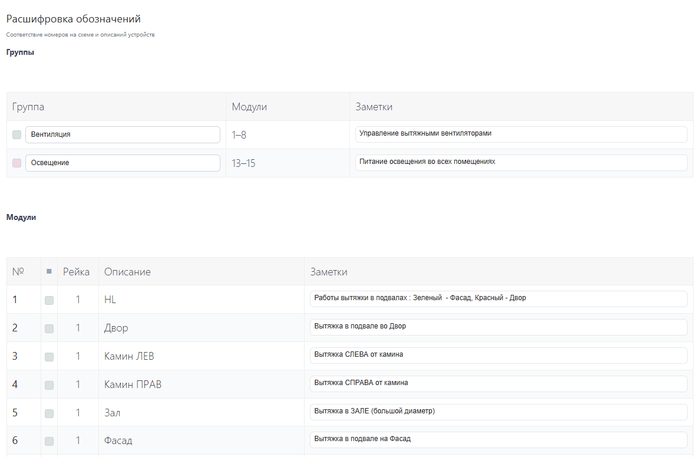Edit the note for module HL about работы вытяжки

pyautogui.click(x=498, y=299)
